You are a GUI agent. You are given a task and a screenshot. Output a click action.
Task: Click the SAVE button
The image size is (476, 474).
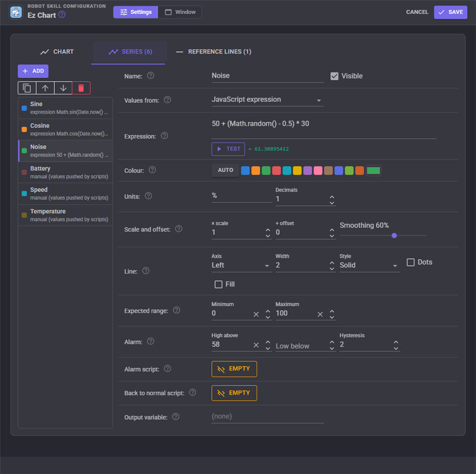[x=450, y=12]
